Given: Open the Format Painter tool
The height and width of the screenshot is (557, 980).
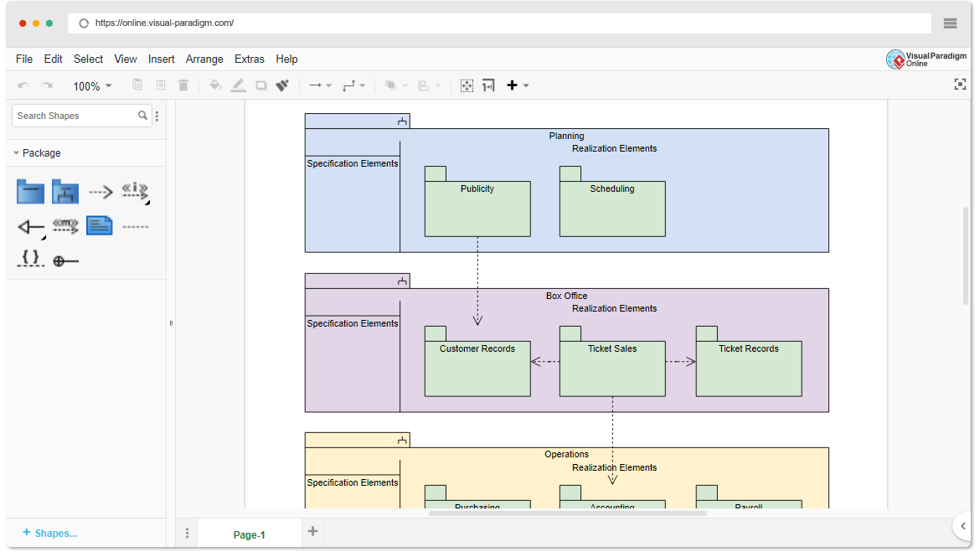Looking at the screenshot, I should (x=282, y=85).
